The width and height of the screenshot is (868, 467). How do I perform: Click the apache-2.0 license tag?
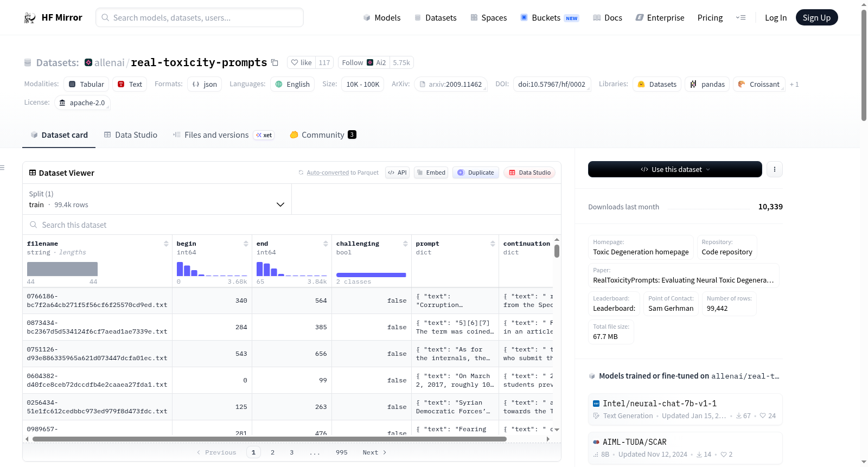(82, 103)
